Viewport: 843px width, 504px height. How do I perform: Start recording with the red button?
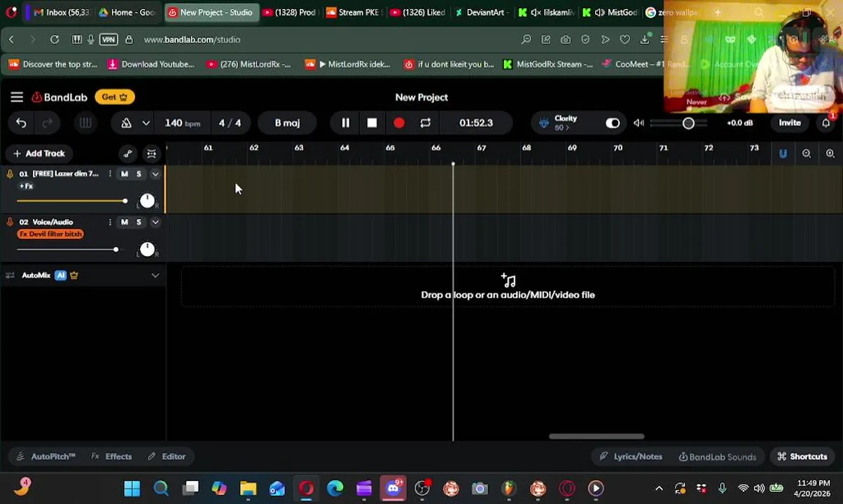[398, 123]
